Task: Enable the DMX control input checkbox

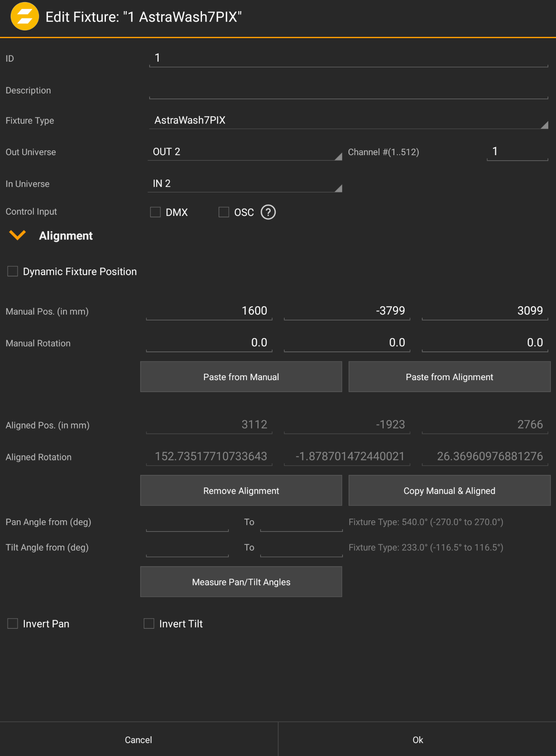Action: click(155, 212)
